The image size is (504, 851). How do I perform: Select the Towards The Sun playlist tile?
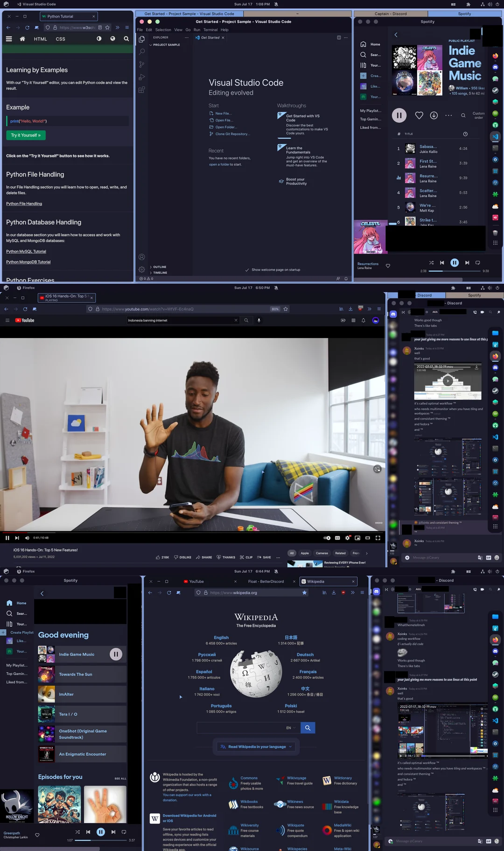(76, 675)
